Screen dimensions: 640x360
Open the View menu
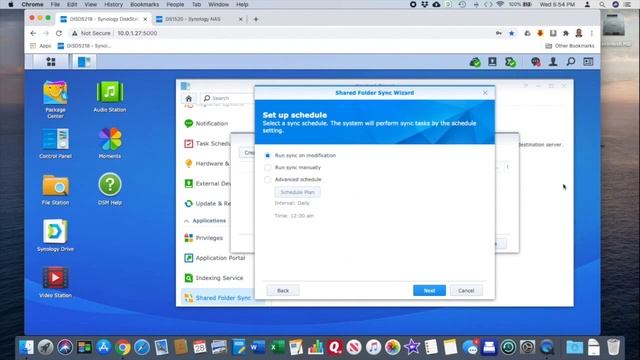[x=91, y=4]
